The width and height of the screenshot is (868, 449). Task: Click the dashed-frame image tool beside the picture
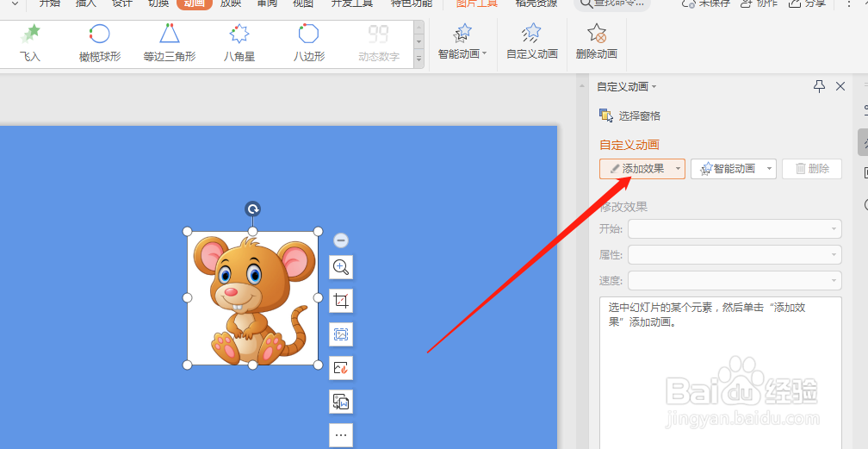tap(341, 334)
